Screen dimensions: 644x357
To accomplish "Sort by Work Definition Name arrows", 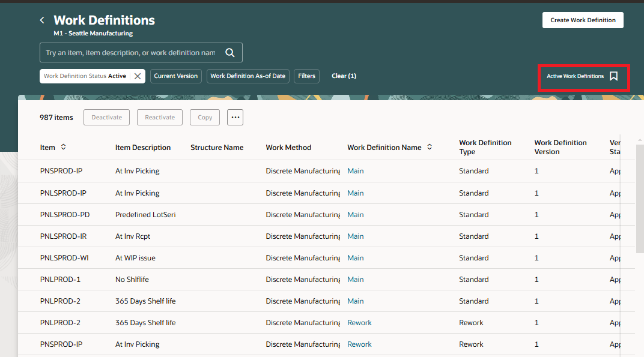I will pos(429,147).
